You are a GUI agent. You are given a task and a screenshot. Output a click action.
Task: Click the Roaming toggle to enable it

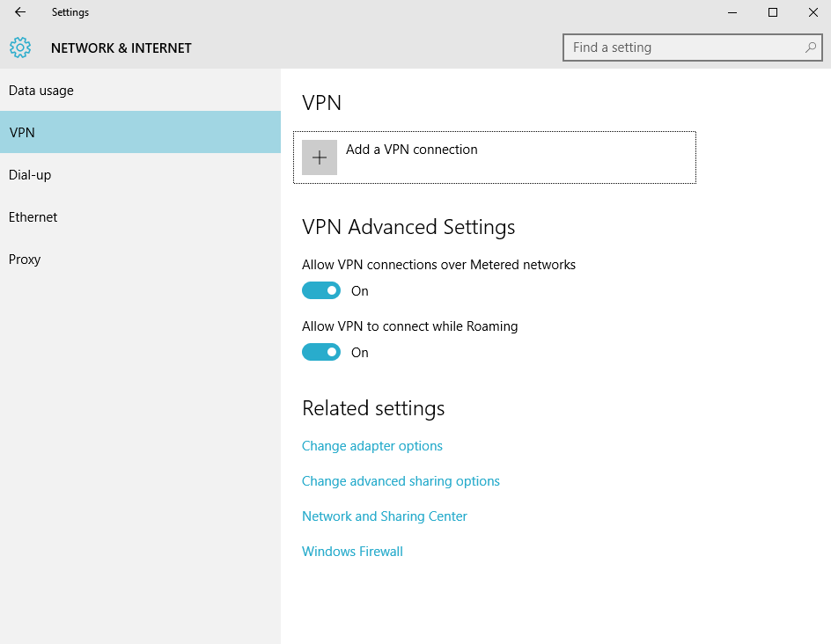point(321,351)
